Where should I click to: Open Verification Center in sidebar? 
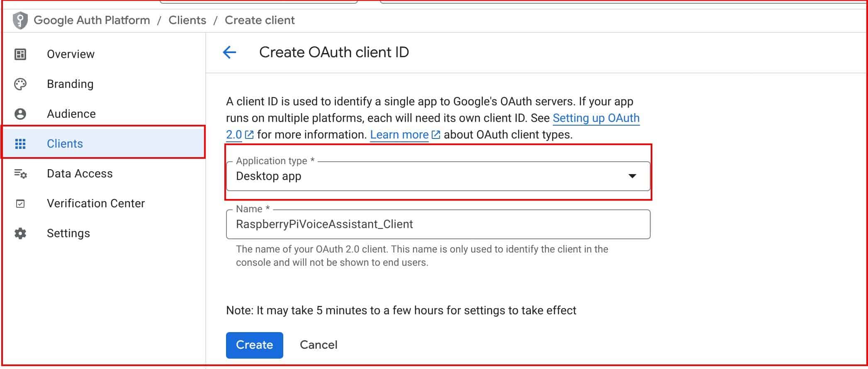point(96,204)
